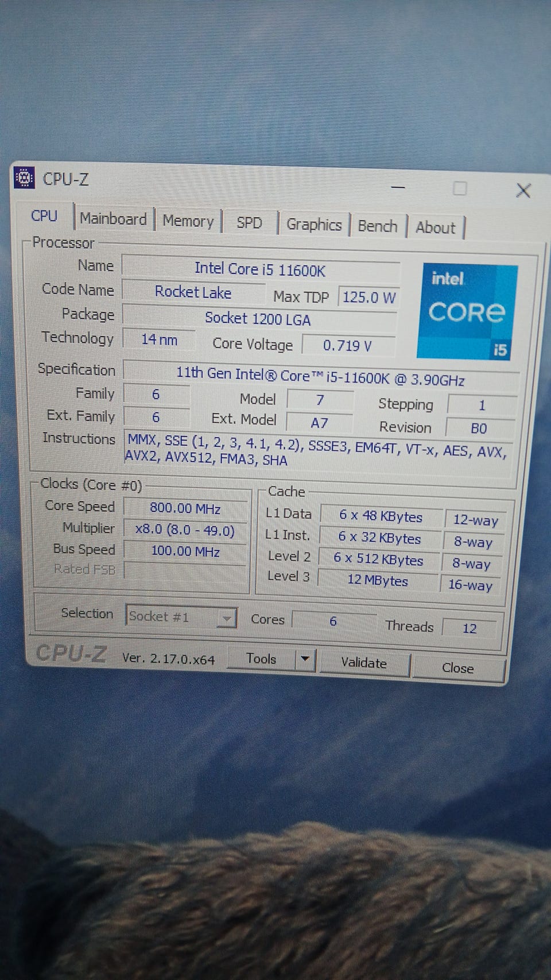This screenshot has height=980, width=551.
Task: Click the CPU-Z app icon in title bar
Action: point(24,178)
